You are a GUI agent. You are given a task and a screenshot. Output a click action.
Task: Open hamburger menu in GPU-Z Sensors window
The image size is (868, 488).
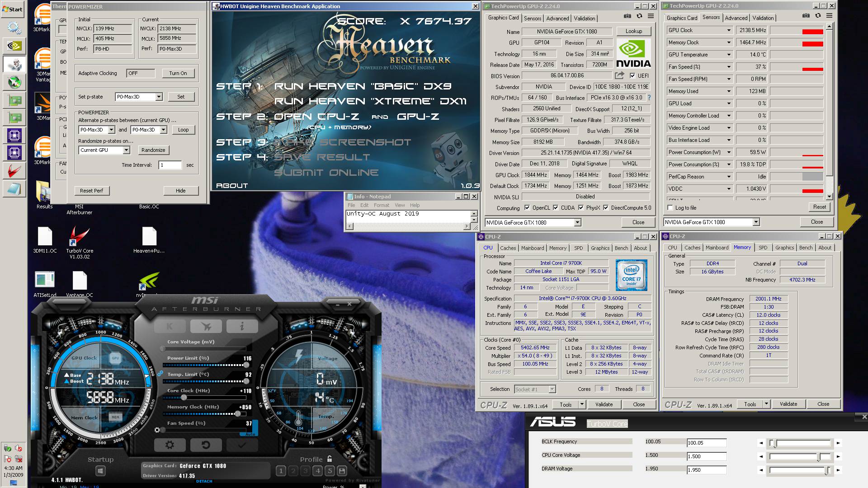(830, 16)
